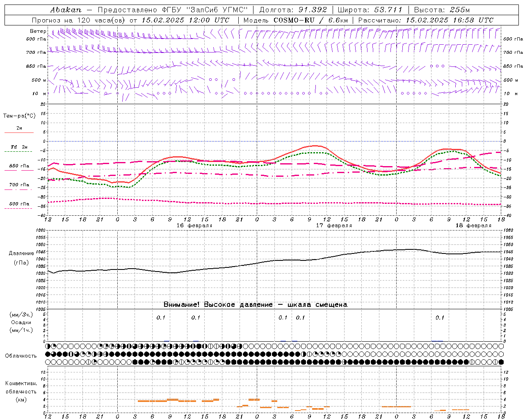The width and height of the screenshot is (525, 420).
Task: Click the "17 февраля" date label
Action: coord(334,226)
